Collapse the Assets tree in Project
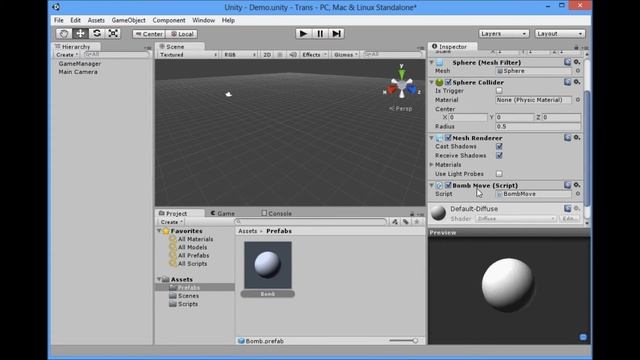This screenshot has width=640, height=360. coord(159,279)
